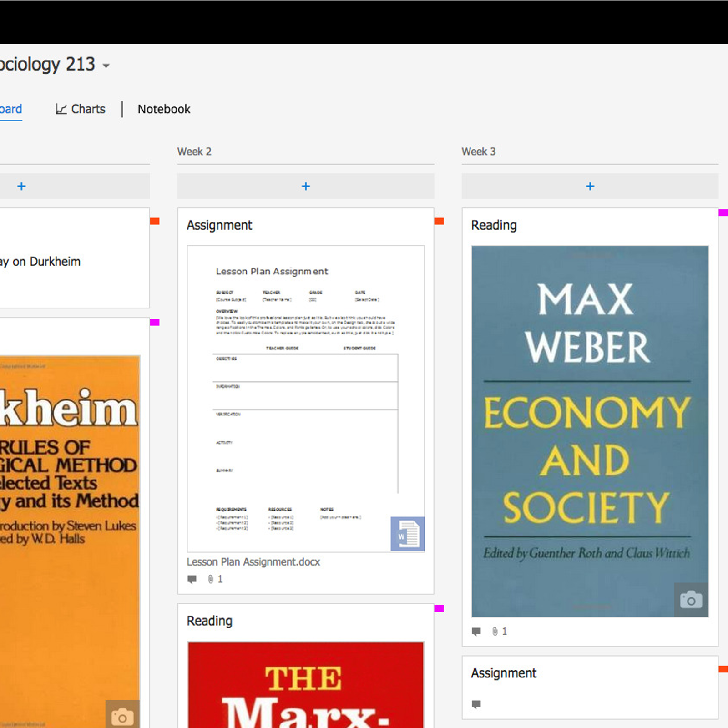Viewport: 728px width, 728px height.
Task: Click camera icon on Max Weber cover
Action: pos(691,600)
